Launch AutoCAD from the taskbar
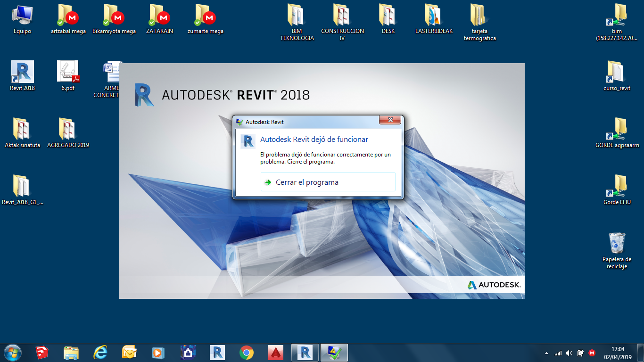This screenshot has width=644, height=362. pos(275,352)
